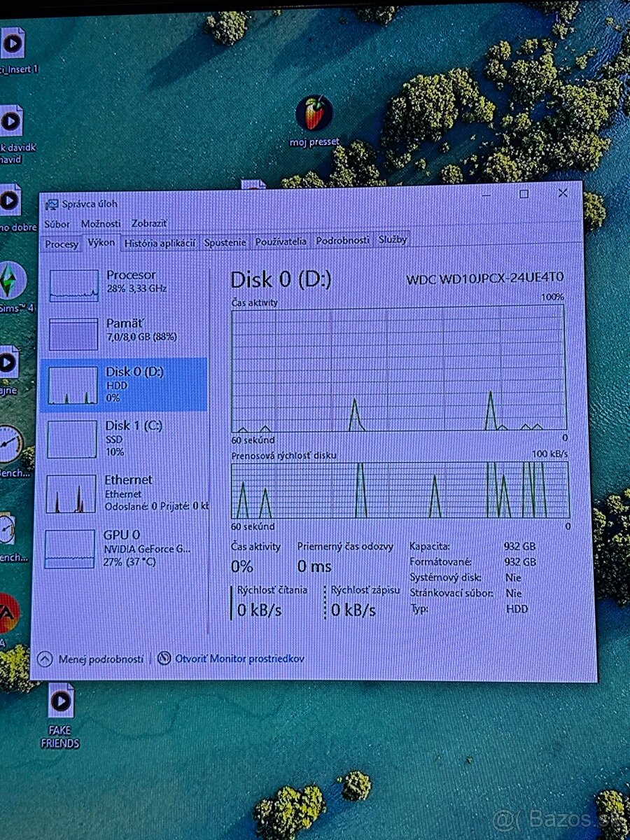630x840 pixels.
Task: Click Otvoriť Monitor prostriedkov link
Action: [x=239, y=659]
